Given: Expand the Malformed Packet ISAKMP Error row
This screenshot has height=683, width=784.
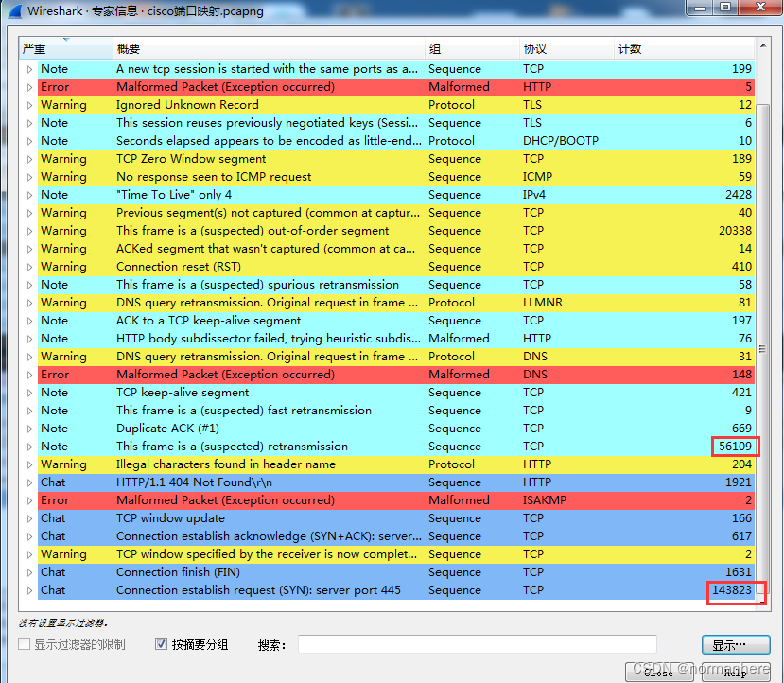Looking at the screenshot, I should 29,500.
